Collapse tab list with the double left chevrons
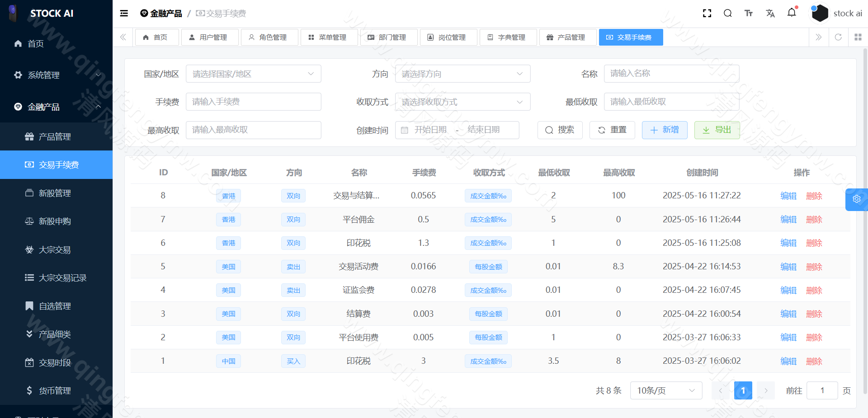This screenshot has height=418, width=868. (x=123, y=37)
